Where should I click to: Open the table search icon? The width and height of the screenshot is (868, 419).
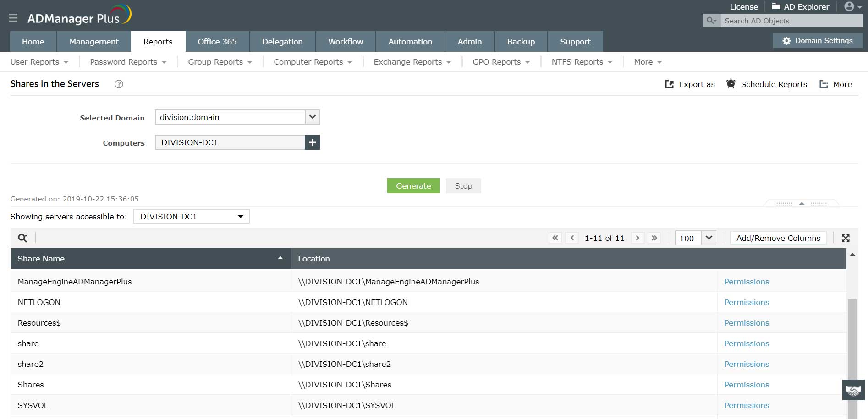pyautogui.click(x=22, y=238)
